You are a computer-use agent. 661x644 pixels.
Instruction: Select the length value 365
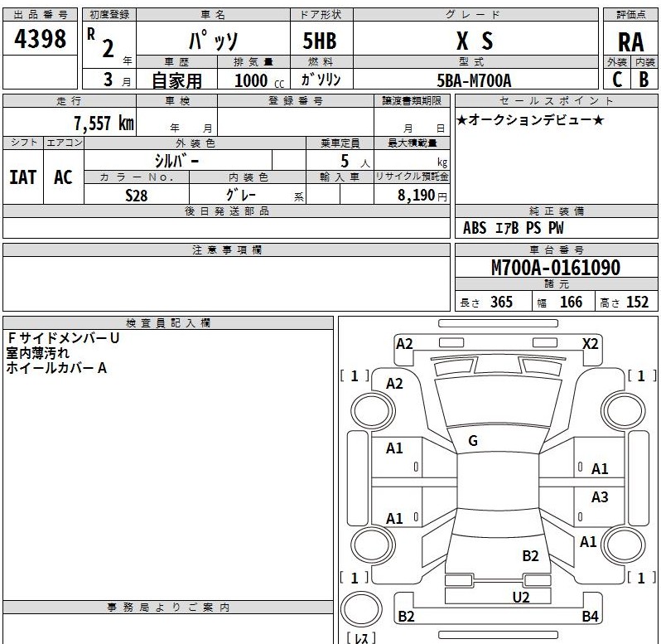point(501,302)
